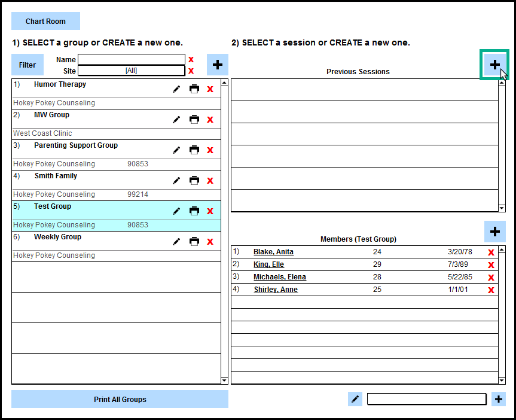This screenshot has height=420, width=516.
Task: Add a member to Test Group
Action: click(x=494, y=232)
